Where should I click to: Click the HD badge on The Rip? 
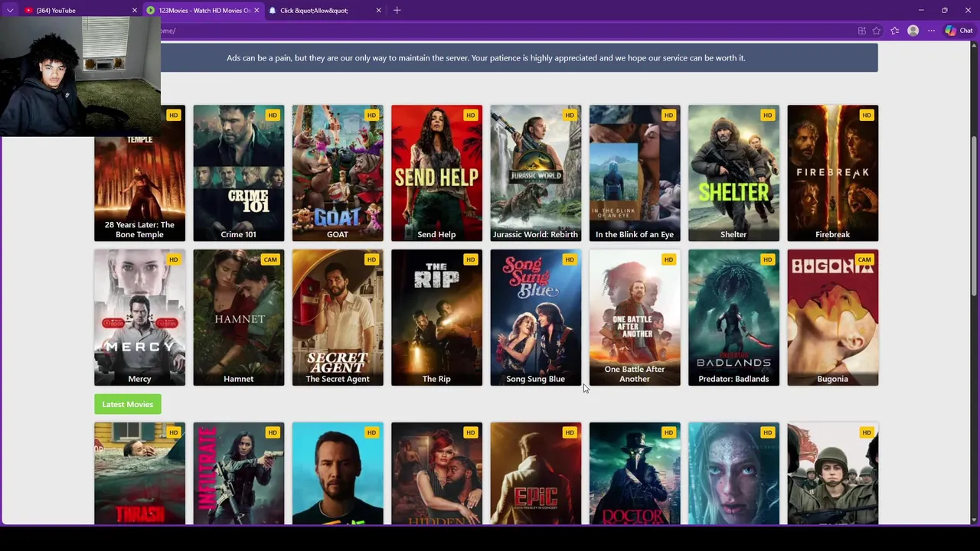pos(471,259)
